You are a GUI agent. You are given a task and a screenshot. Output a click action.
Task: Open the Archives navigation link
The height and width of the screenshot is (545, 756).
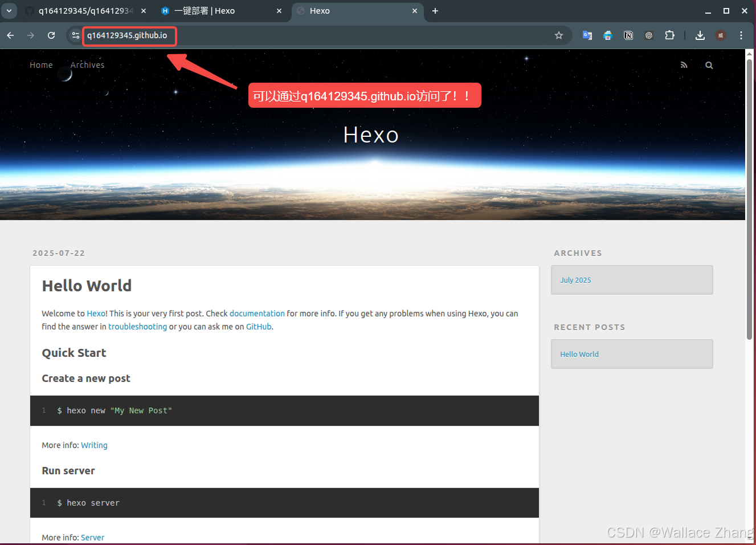(x=87, y=65)
